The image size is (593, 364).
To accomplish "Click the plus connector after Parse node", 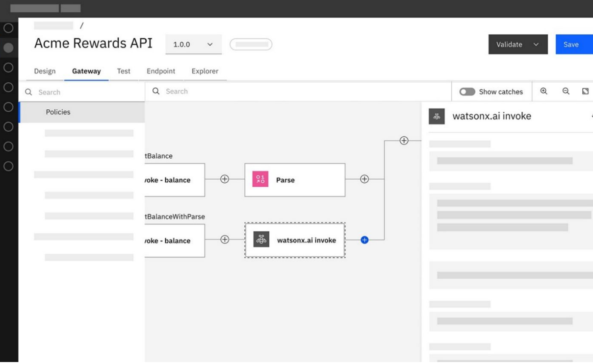I will [x=364, y=179].
